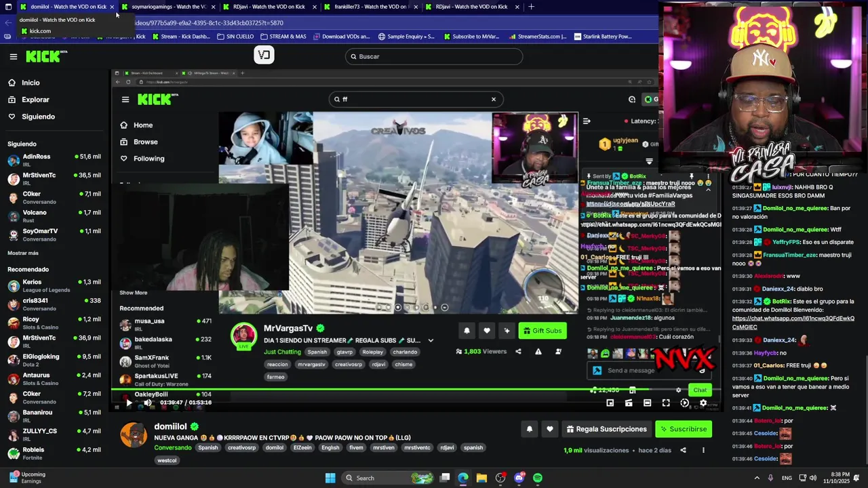Open Kerios recommended channel
The width and height of the screenshot is (868, 488).
(54, 285)
